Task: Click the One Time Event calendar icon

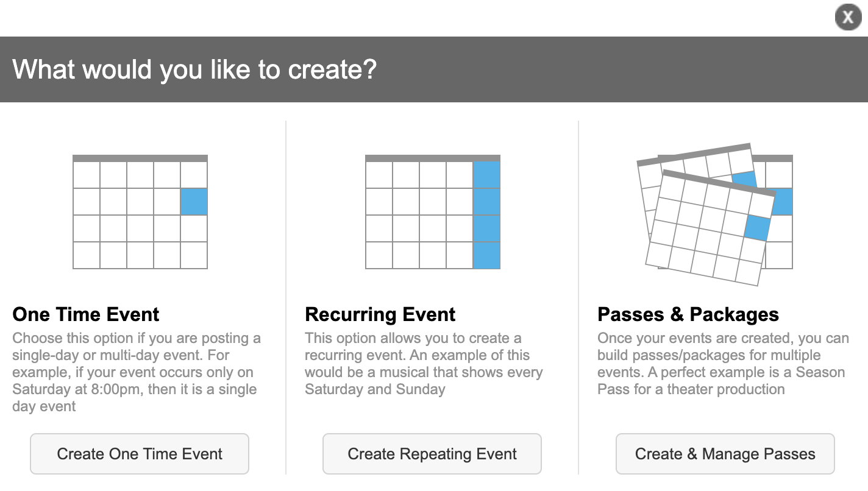Action: (140, 212)
